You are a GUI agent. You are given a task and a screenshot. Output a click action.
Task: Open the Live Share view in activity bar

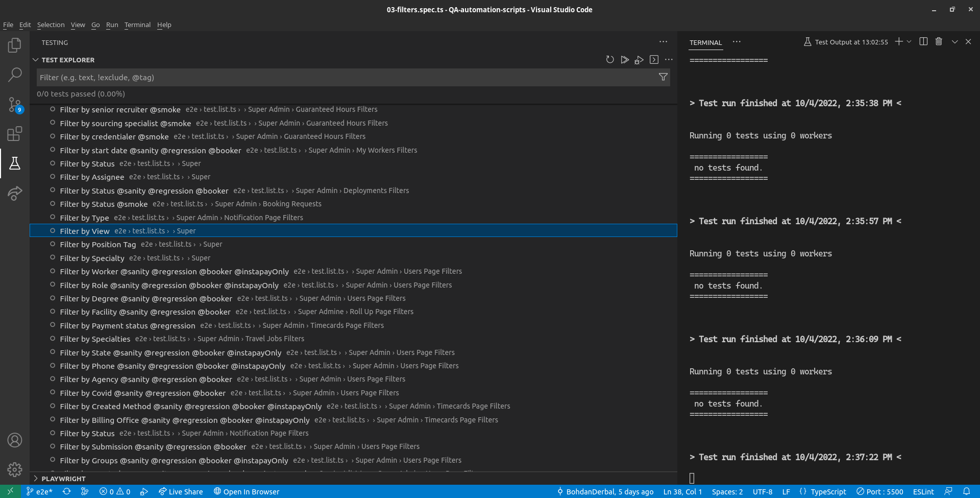click(15, 193)
